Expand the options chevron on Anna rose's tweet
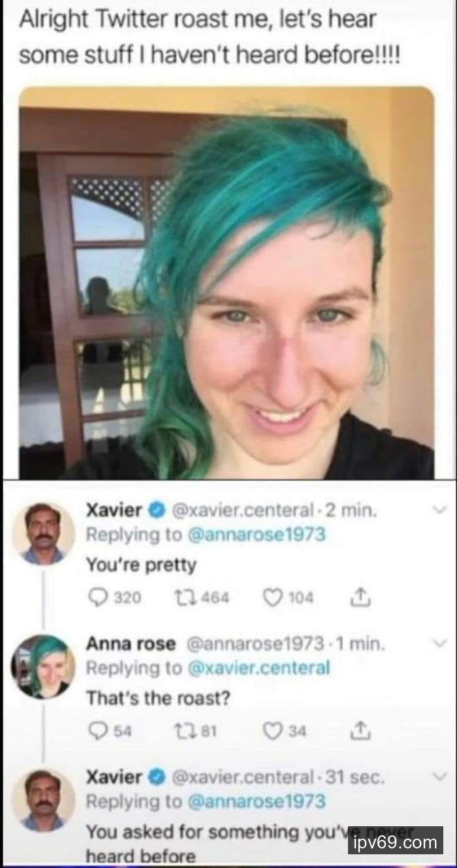The width and height of the screenshot is (457, 868). pyautogui.click(x=439, y=643)
